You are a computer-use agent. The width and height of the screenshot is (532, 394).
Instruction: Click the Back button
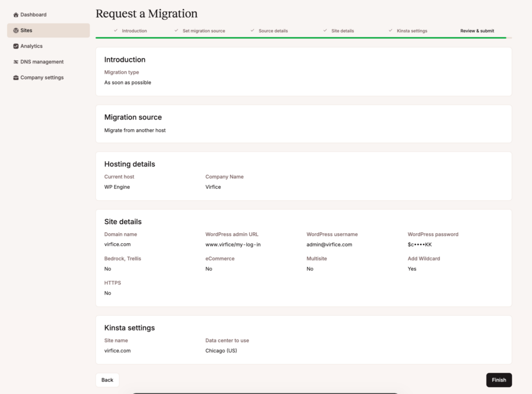pyautogui.click(x=107, y=380)
